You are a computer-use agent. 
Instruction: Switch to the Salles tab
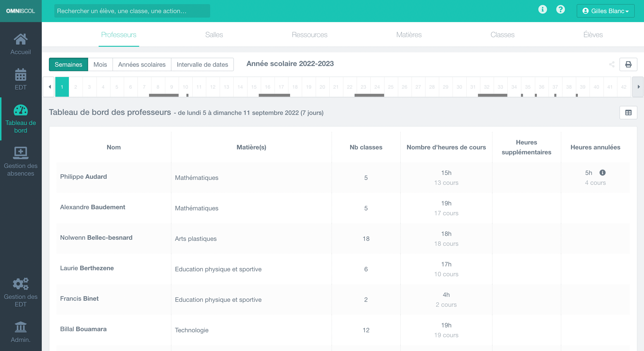click(214, 35)
